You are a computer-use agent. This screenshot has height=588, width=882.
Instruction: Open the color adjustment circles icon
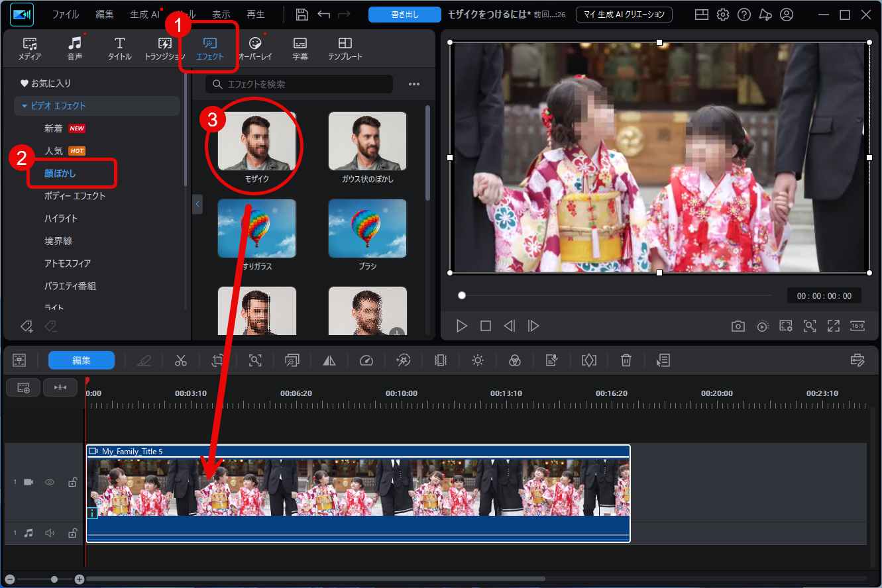point(515,360)
